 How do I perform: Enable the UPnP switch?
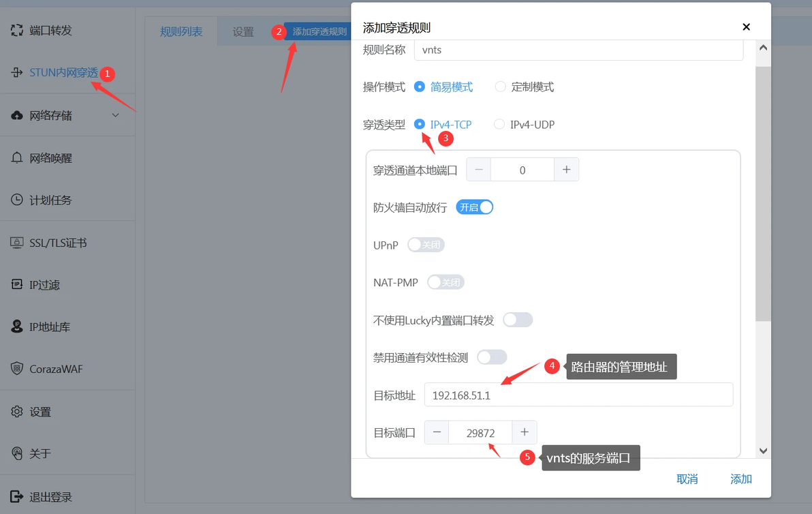tap(426, 245)
